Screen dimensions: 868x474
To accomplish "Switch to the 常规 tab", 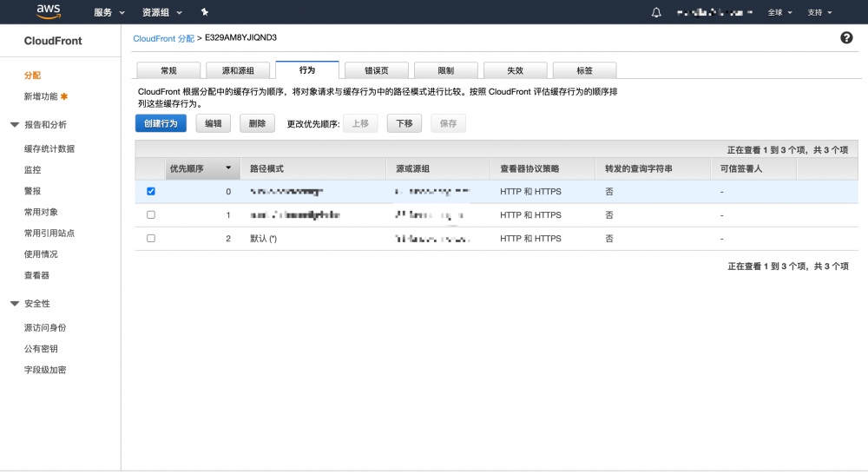I will point(169,70).
